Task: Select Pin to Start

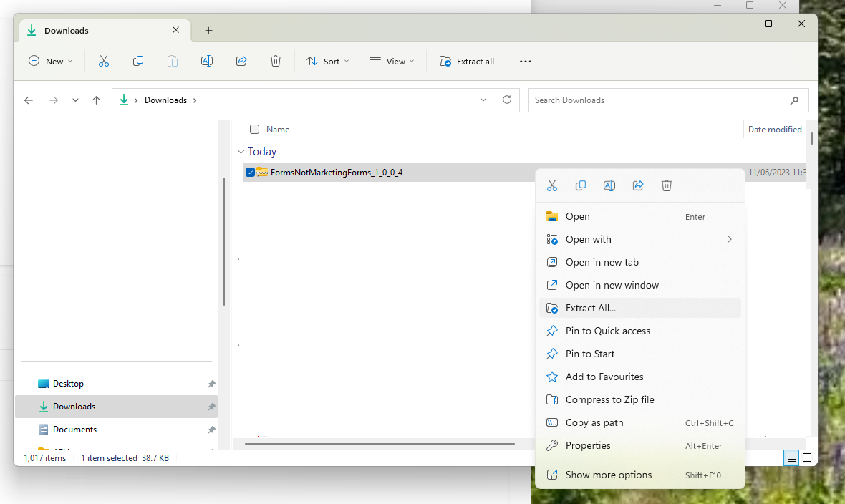Action: click(x=639, y=354)
